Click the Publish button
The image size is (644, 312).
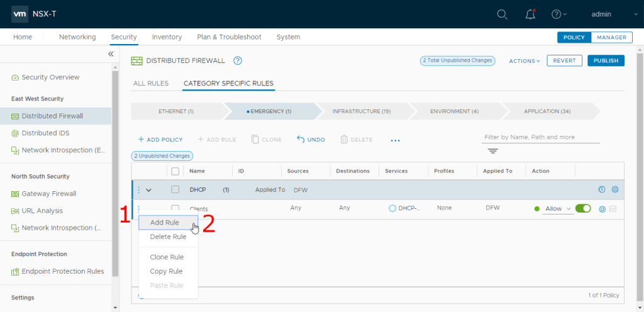pyautogui.click(x=606, y=61)
